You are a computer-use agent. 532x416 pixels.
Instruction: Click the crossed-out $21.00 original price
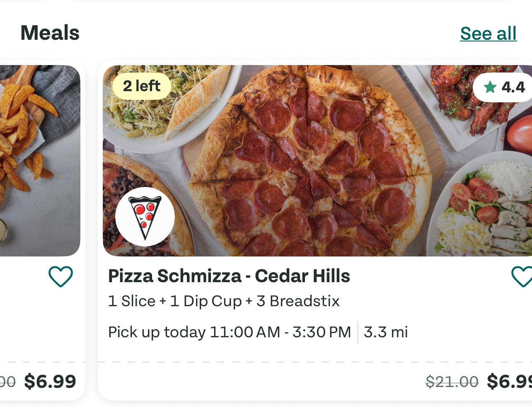[452, 382]
